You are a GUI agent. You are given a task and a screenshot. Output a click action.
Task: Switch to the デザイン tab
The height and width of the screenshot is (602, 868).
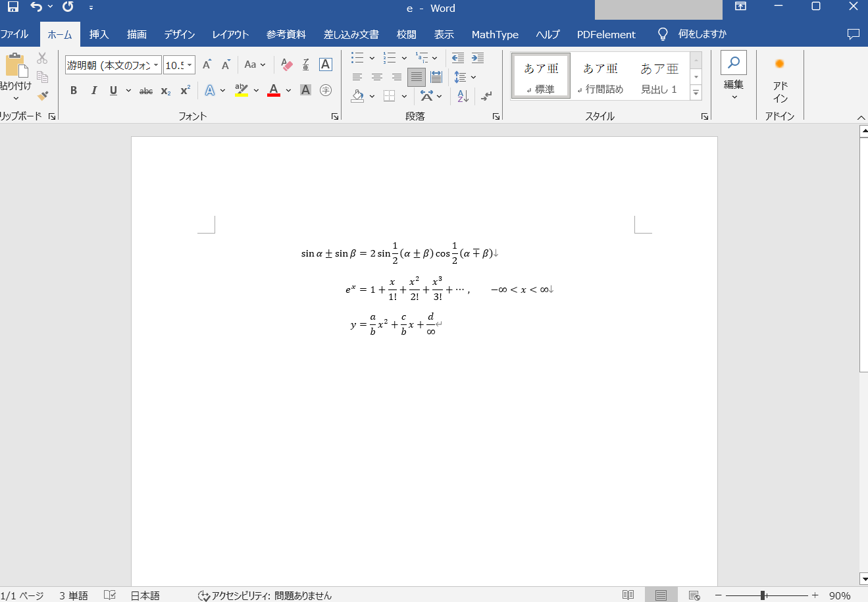click(x=180, y=34)
